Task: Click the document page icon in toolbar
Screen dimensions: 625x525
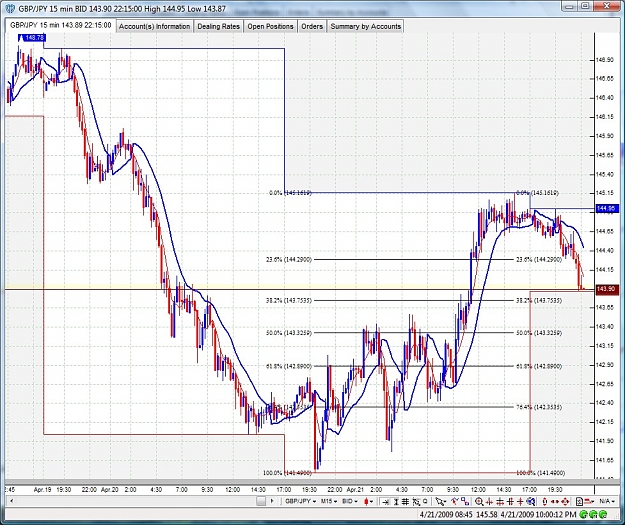Action: [580, 501]
